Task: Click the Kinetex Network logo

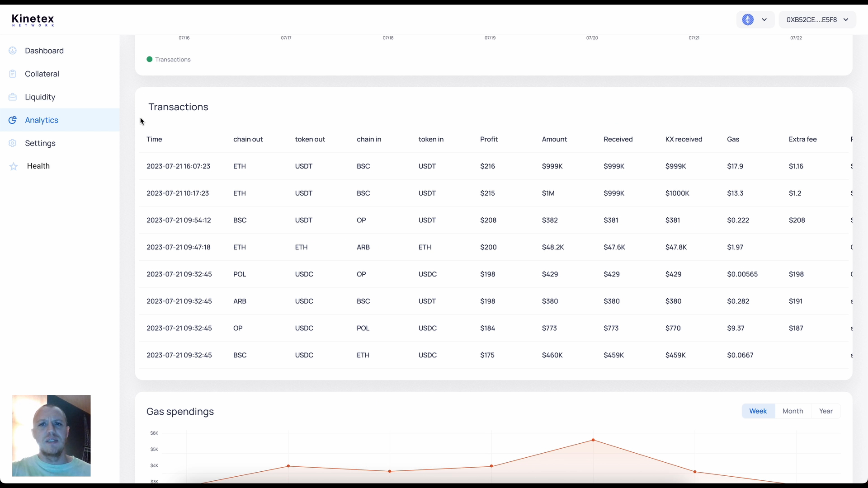Action: coord(33,20)
